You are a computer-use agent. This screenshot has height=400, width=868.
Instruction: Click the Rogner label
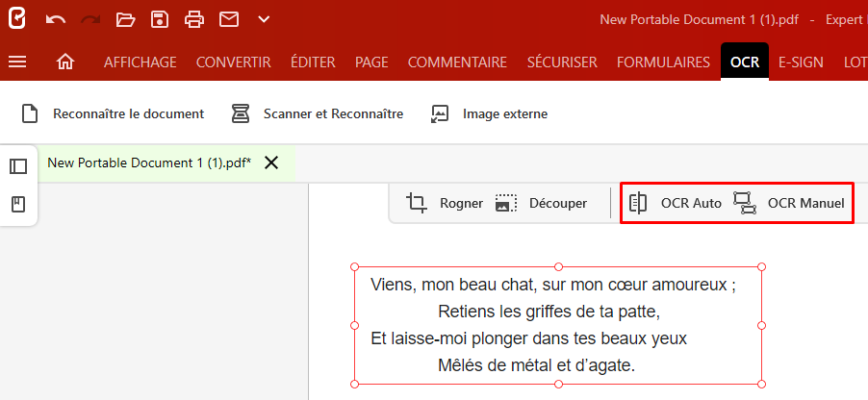click(x=461, y=204)
